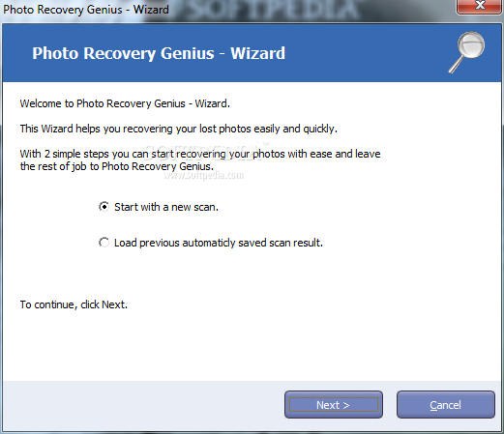The image size is (504, 434).
Task: Click 'This Wizard helps you recovering' sentence
Action: [x=178, y=129]
